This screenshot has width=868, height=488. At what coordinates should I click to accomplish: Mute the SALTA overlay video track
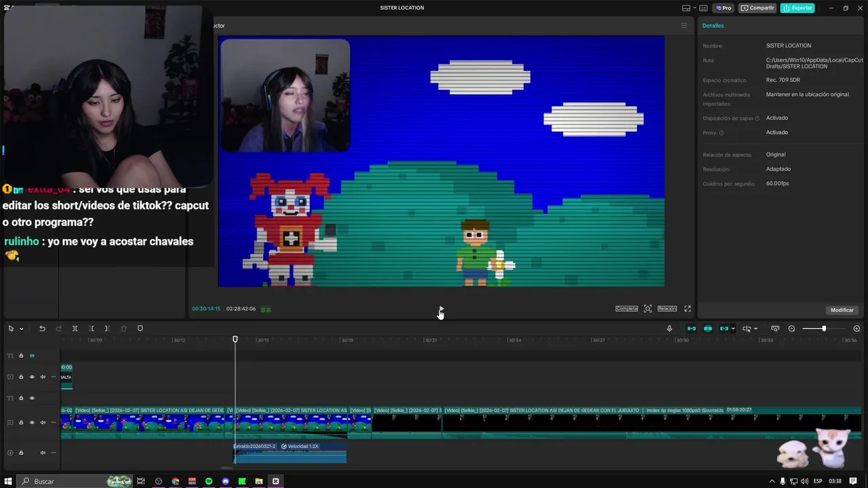pyautogui.click(x=43, y=377)
